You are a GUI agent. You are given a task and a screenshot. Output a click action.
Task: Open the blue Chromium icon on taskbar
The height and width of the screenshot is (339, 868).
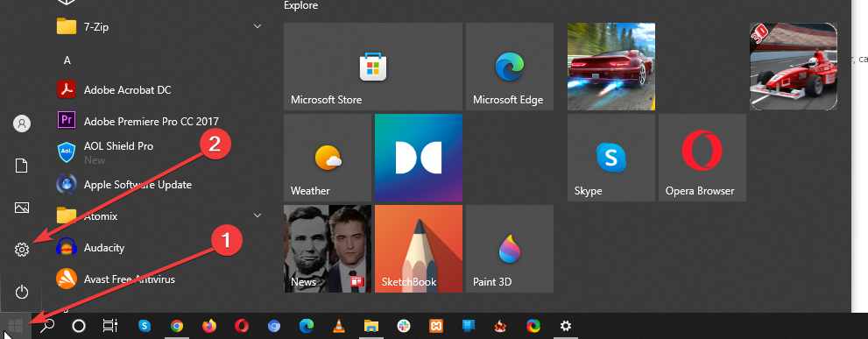click(x=274, y=326)
